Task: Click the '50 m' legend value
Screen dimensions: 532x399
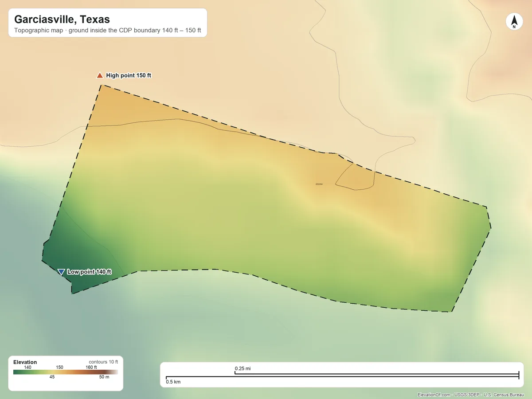Action: 104,377
